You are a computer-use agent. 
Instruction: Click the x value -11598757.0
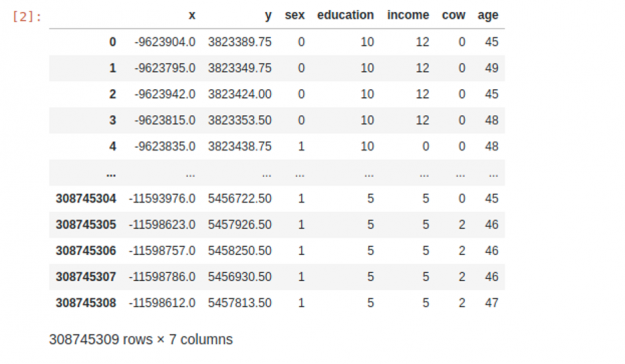coord(162,251)
